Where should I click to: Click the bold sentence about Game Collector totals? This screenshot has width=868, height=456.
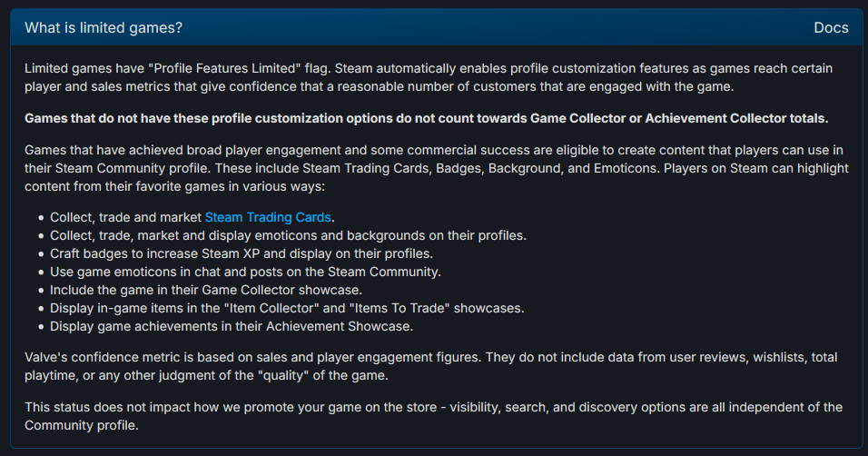pos(426,119)
